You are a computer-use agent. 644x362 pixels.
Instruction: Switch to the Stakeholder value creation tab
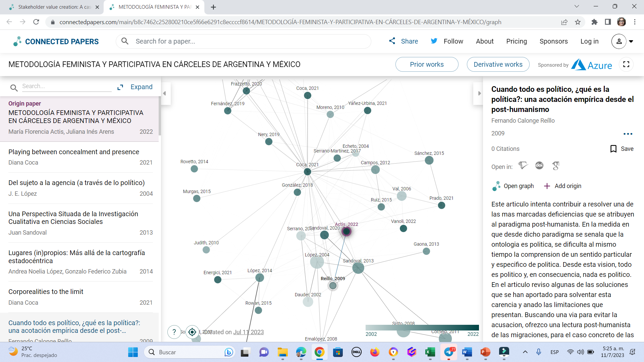[50, 7]
